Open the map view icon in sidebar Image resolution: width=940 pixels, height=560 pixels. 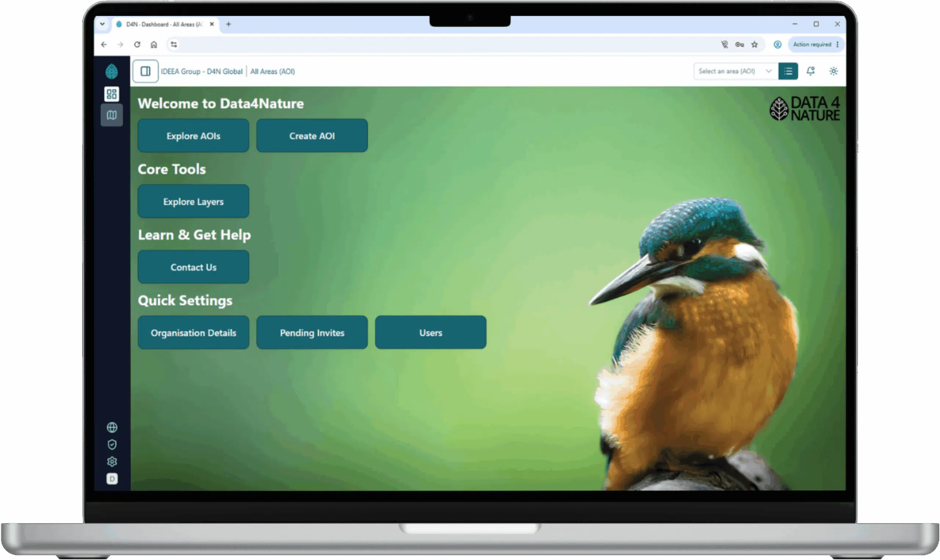pos(112,115)
